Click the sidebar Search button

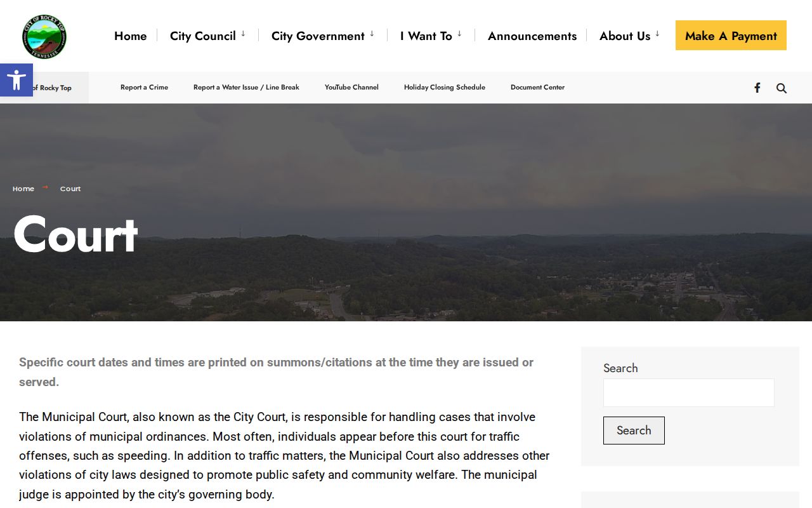634,431
